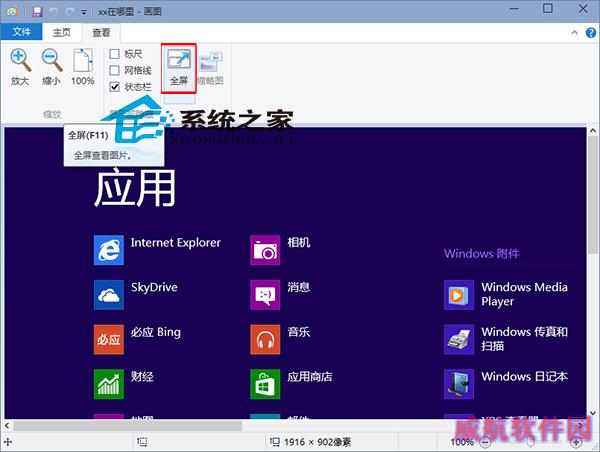Viewport: 600px width, 452px height.
Task: Click the zoom slider thumb in status bar
Action: click(531, 442)
